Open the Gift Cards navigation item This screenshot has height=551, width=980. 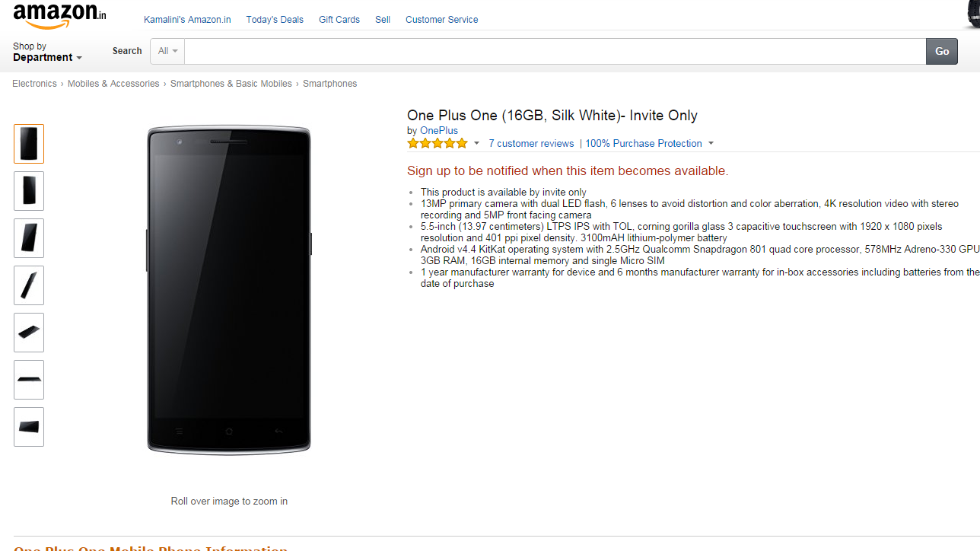coord(339,20)
